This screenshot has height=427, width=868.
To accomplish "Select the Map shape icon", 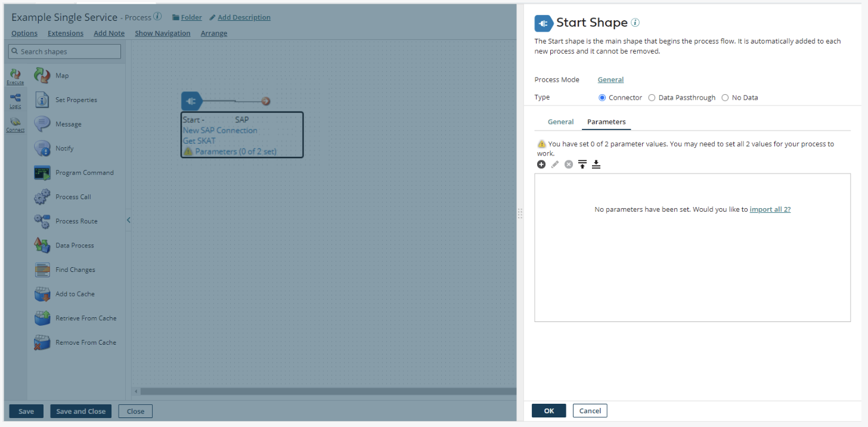I will (x=42, y=75).
